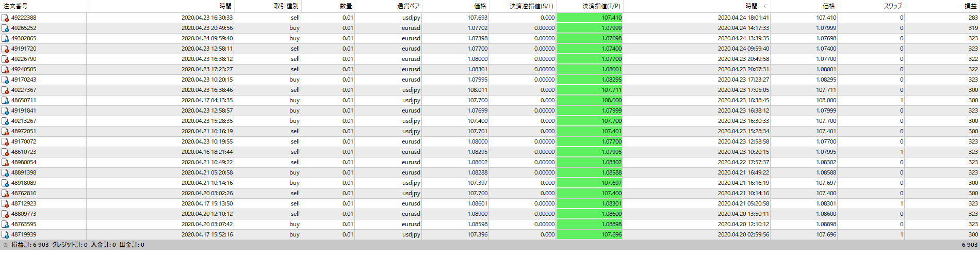Click the order icon beside 49222388

5,18
